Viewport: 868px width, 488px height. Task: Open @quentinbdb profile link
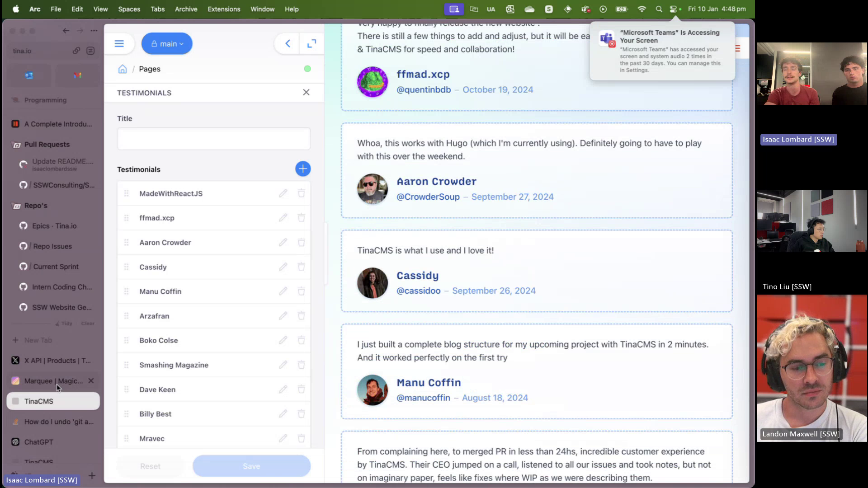click(424, 89)
